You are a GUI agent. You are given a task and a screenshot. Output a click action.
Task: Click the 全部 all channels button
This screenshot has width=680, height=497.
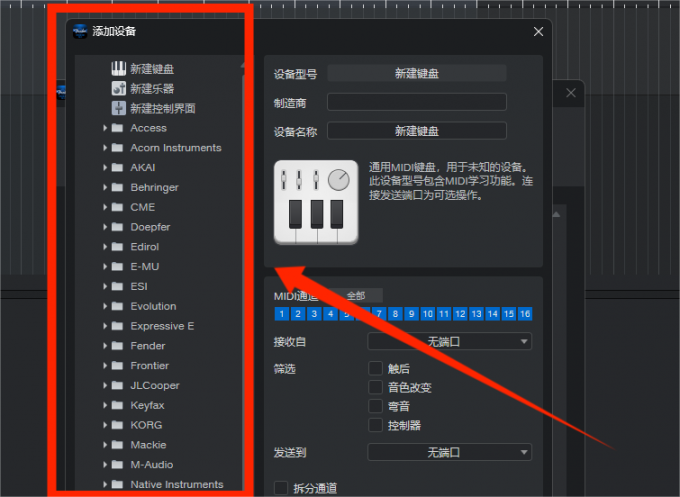pyautogui.click(x=356, y=296)
